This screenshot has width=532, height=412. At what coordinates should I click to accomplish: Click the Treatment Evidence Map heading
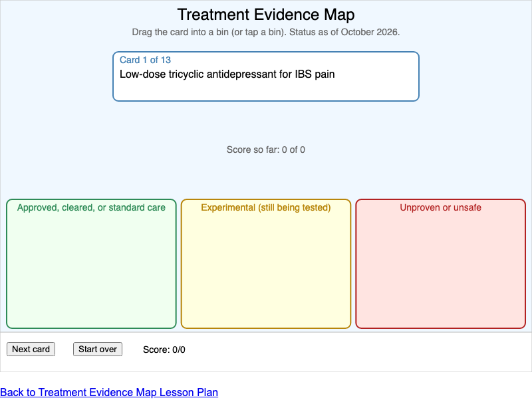point(266,15)
